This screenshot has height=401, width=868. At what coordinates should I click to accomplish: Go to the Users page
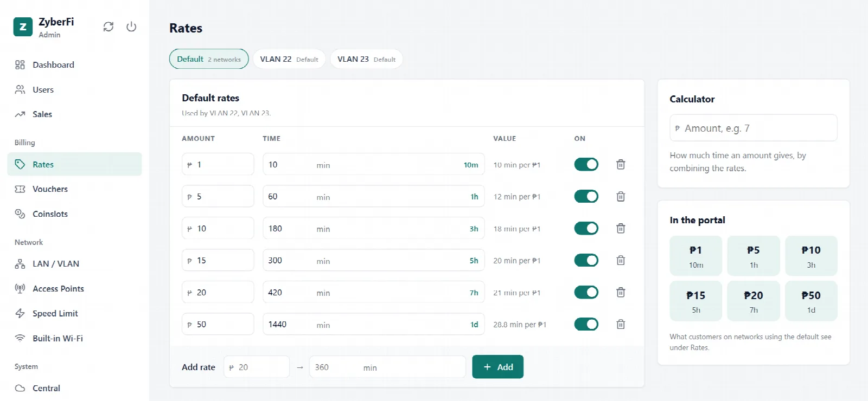coord(74,89)
